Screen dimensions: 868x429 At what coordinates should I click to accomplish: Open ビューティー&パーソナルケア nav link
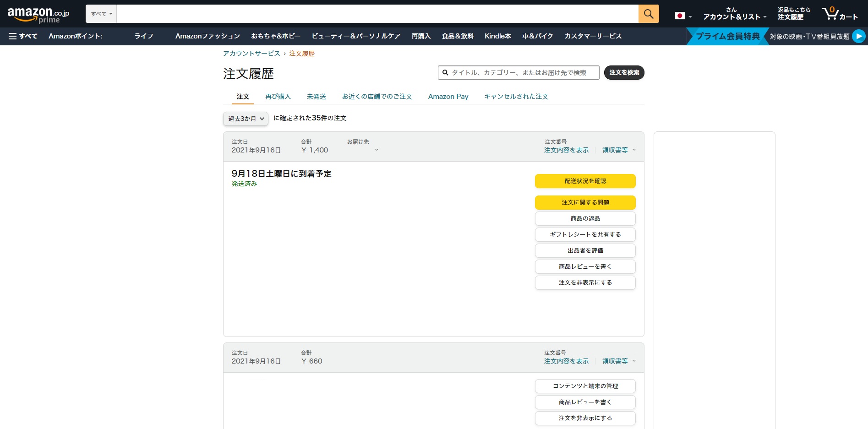(356, 36)
